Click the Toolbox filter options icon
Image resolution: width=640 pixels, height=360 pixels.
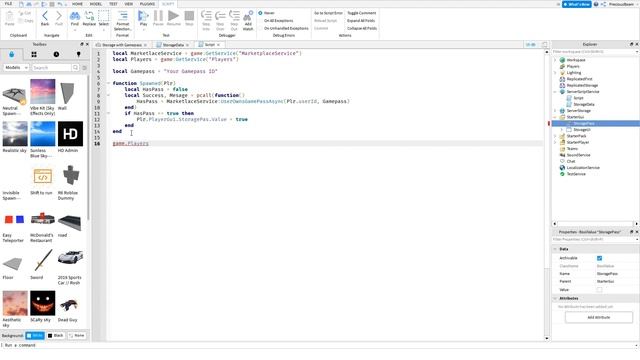[84, 68]
